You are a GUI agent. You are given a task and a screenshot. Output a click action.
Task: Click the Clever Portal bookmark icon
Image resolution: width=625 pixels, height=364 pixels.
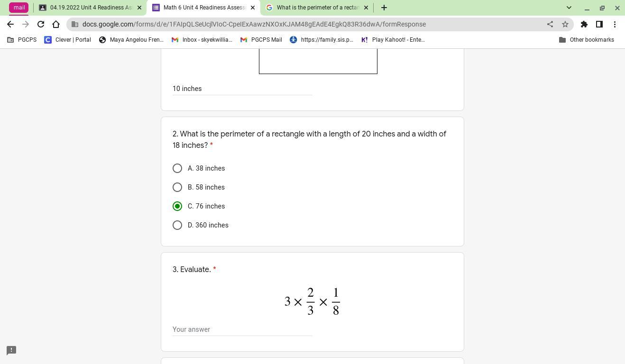[48, 40]
